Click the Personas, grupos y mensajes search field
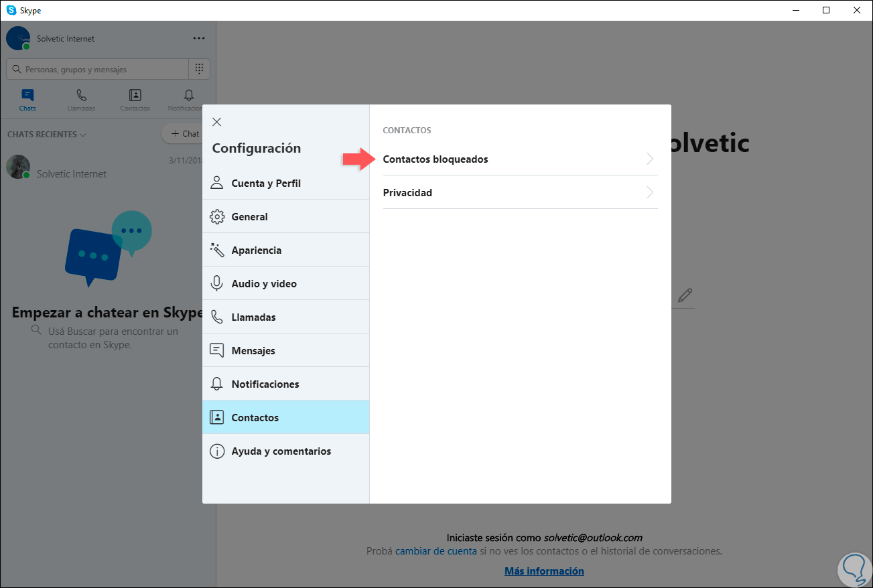 [97, 69]
